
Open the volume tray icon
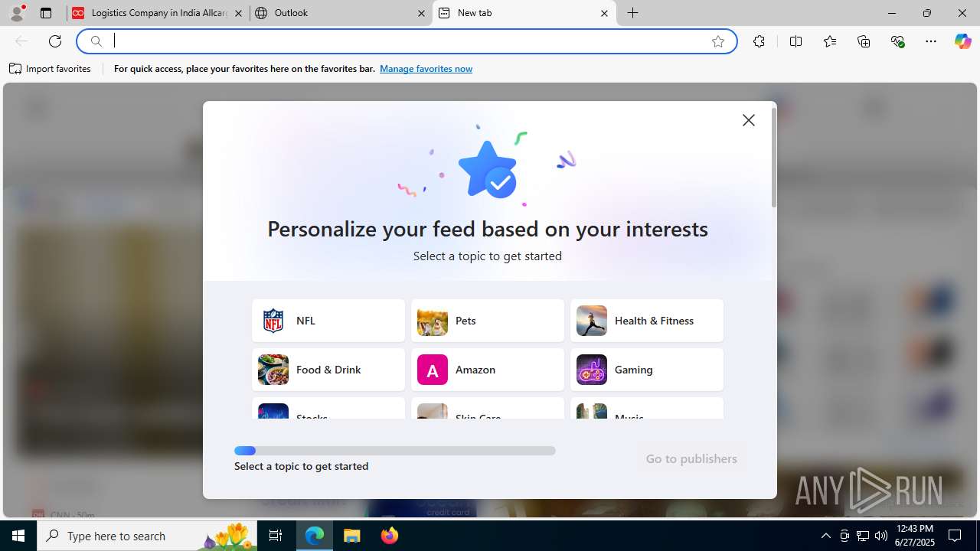(881, 536)
